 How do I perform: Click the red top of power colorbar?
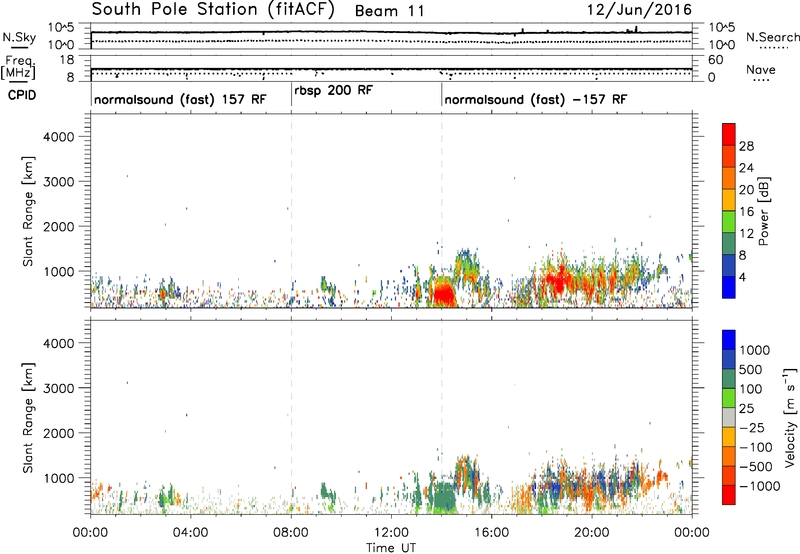[729, 134]
